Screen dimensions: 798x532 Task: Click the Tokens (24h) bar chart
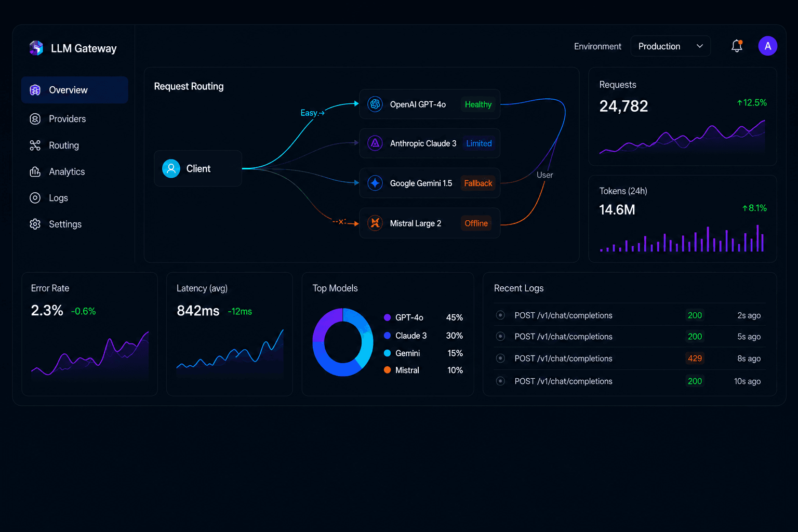pyautogui.click(x=682, y=238)
